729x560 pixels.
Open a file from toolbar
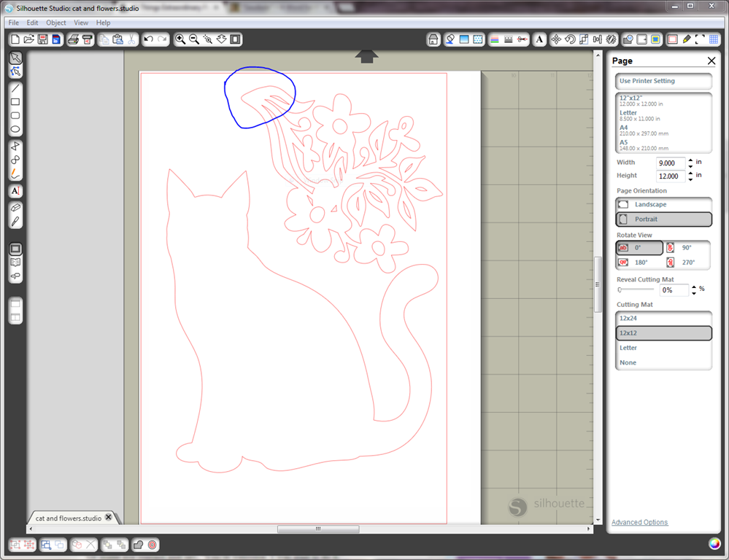(x=29, y=39)
